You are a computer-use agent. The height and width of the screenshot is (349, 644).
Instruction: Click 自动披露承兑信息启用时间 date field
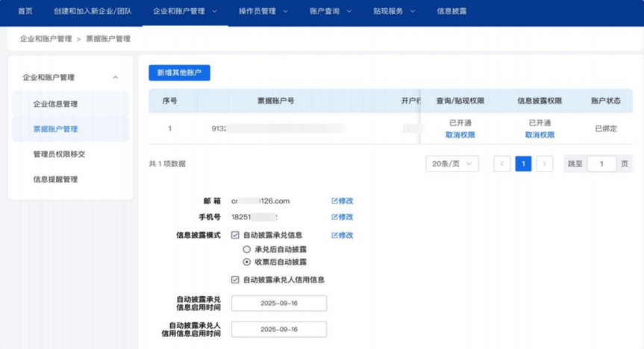tap(279, 303)
